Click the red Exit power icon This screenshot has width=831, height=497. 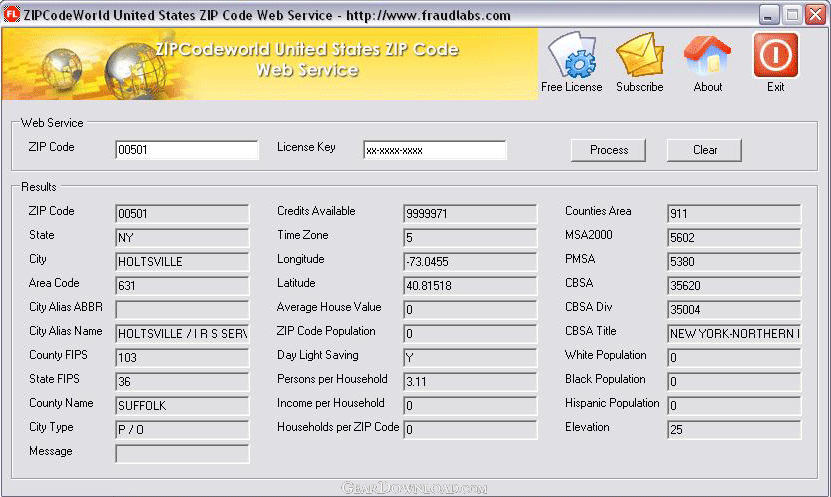[775, 55]
